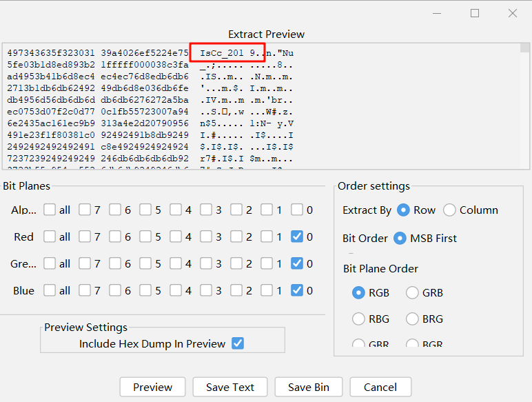Check the Blue all checkbox
This screenshot has height=402, width=532.
(50, 290)
